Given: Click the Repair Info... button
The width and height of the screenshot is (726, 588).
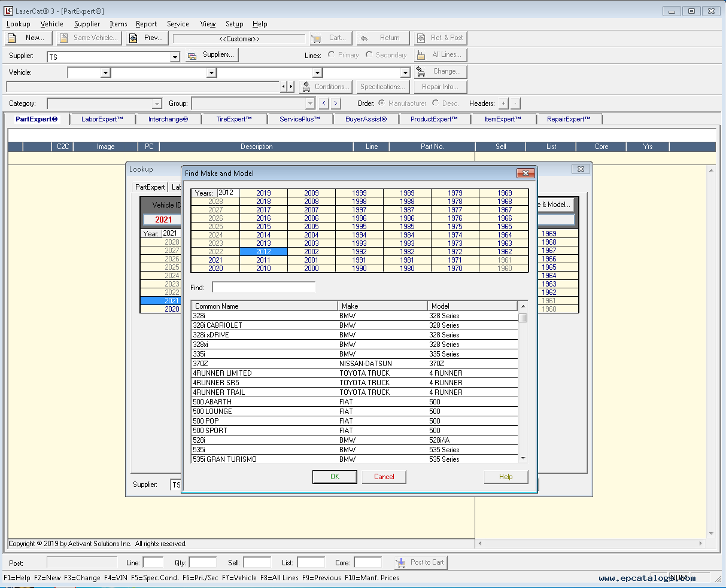Looking at the screenshot, I should click(x=441, y=87).
